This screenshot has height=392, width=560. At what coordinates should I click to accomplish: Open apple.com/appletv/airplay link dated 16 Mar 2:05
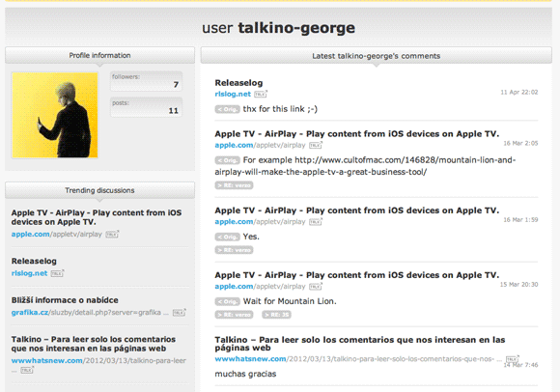(x=260, y=145)
